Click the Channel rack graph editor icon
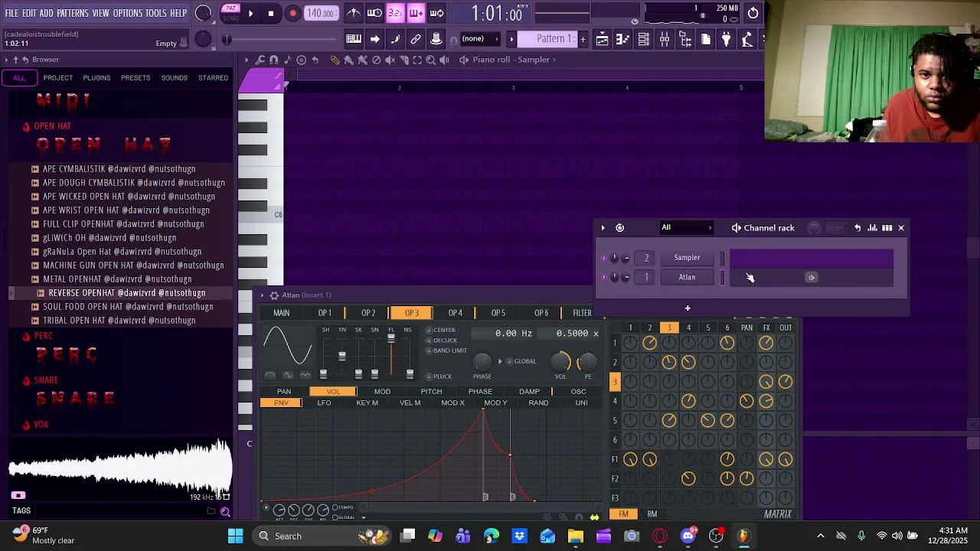980x551 pixels. coord(872,227)
